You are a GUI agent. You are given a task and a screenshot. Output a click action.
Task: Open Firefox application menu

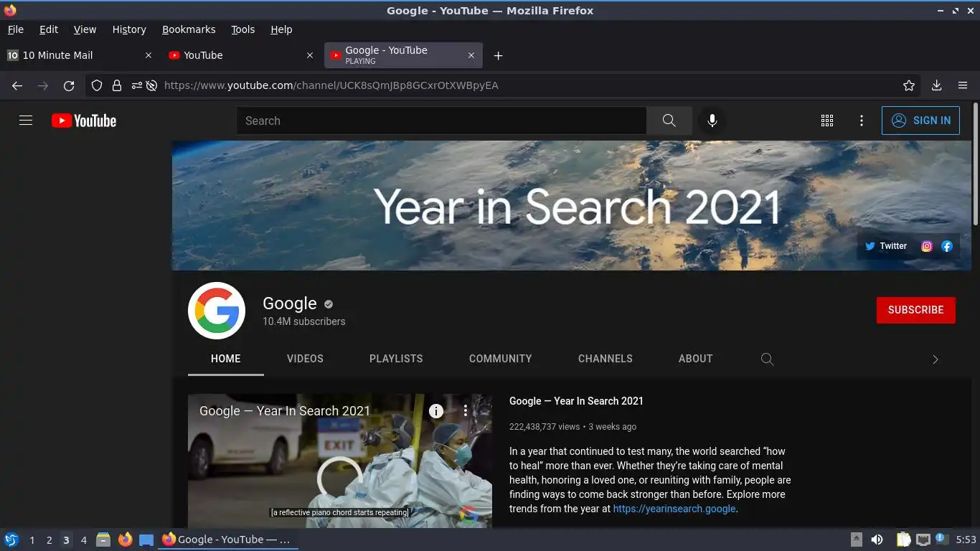click(963, 85)
